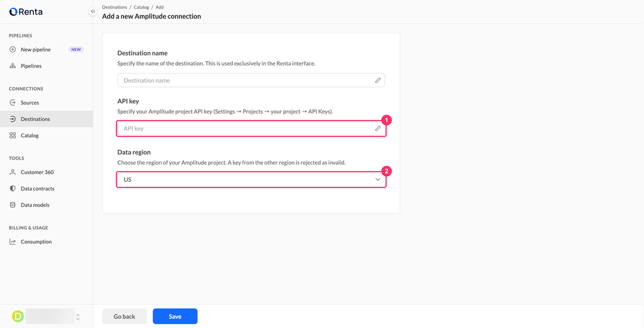This screenshot has height=328, width=644.
Task: Click the Sources arrow icon
Action: point(13,103)
